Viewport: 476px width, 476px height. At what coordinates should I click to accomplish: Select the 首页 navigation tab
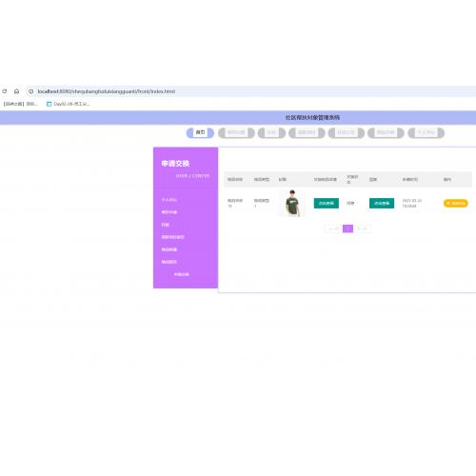(x=200, y=132)
